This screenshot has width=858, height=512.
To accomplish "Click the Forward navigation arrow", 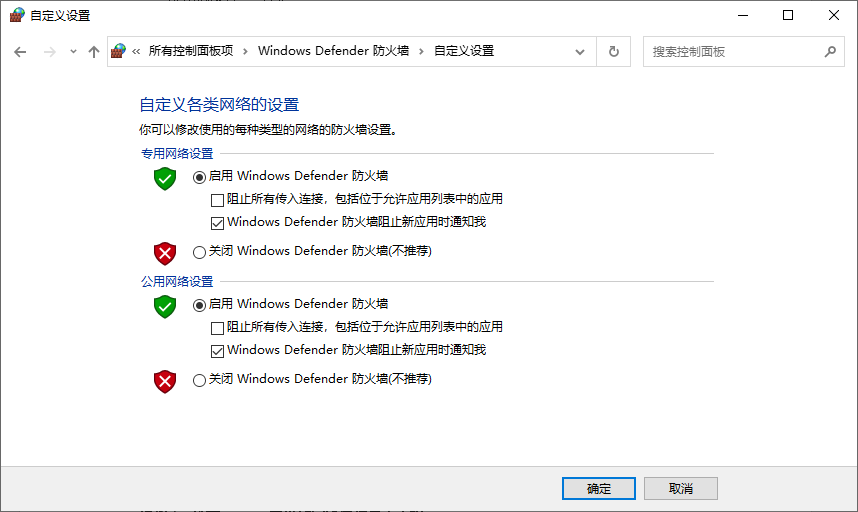I will coord(49,52).
